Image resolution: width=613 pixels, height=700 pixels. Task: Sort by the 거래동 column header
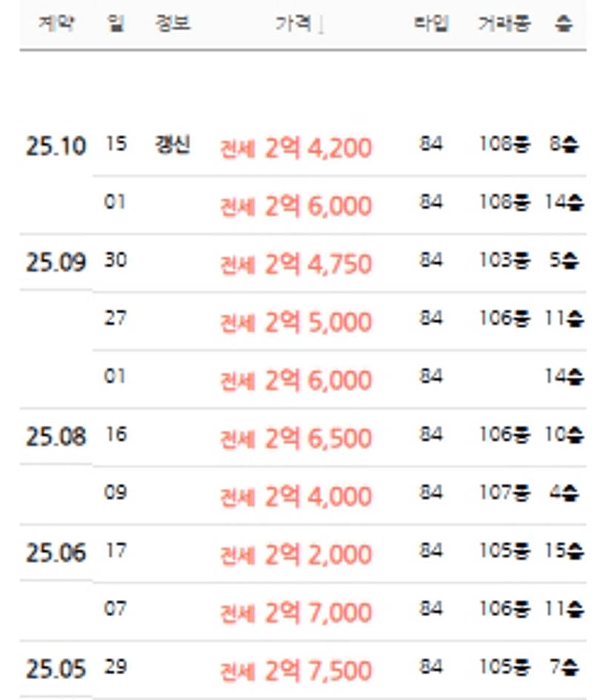pyautogui.click(x=504, y=24)
